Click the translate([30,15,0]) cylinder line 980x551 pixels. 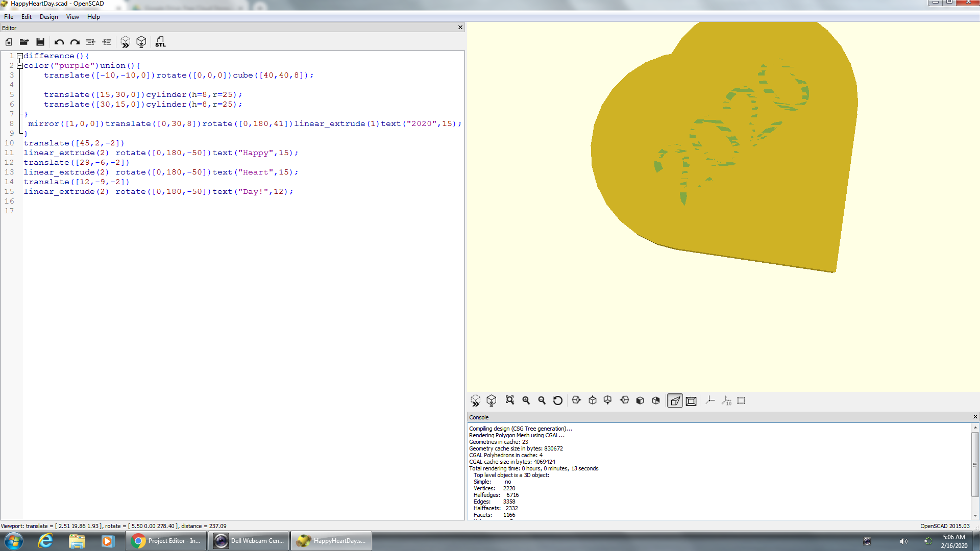pos(143,105)
